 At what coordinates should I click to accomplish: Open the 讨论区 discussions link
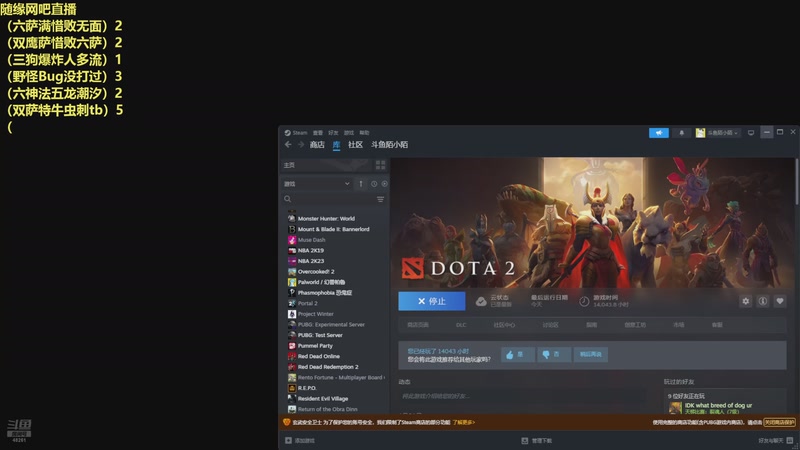551,325
